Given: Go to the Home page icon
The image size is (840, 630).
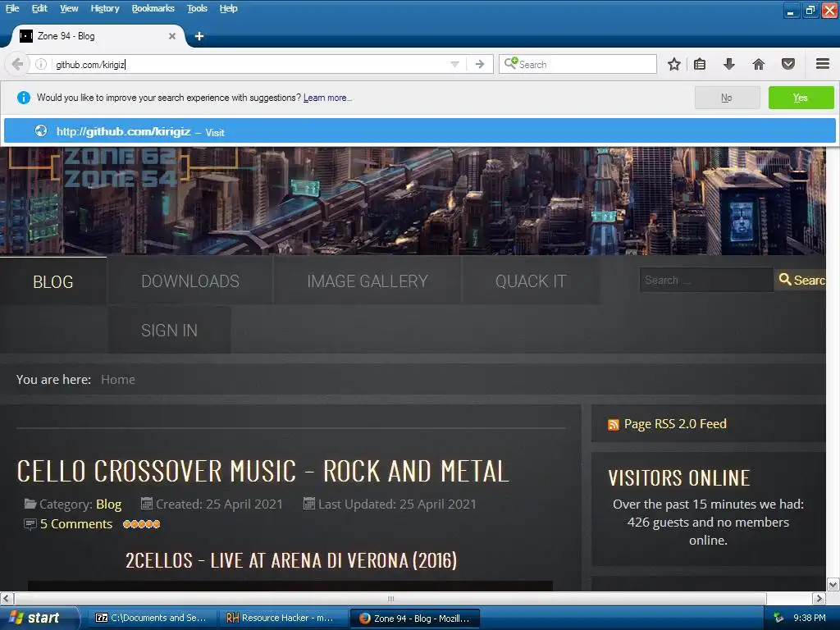Looking at the screenshot, I should (758, 64).
